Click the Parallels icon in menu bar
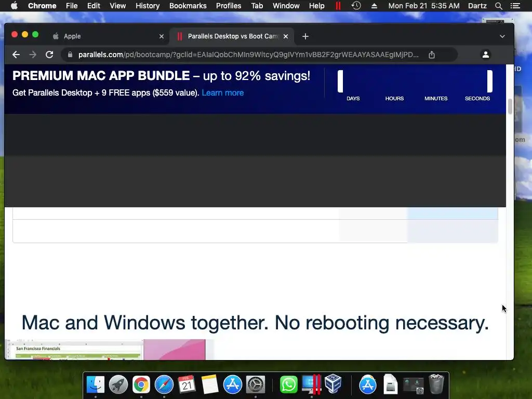532x399 pixels. pyautogui.click(x=338, y=6)
